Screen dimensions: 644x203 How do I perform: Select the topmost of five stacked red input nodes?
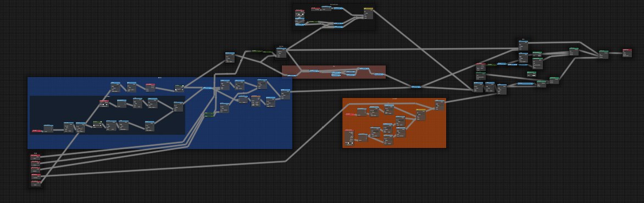[x=36, y=157]
